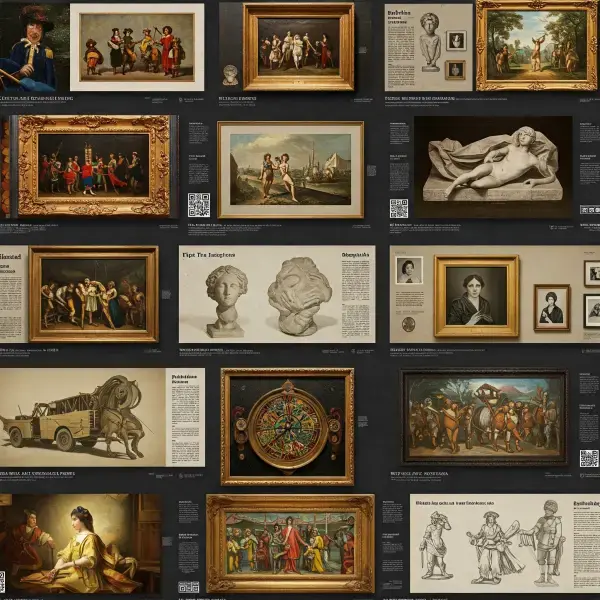This screenshot has width=600, height=600.
Task: Select the dark-framed painting of marching warriors
Action: [484, 417]
